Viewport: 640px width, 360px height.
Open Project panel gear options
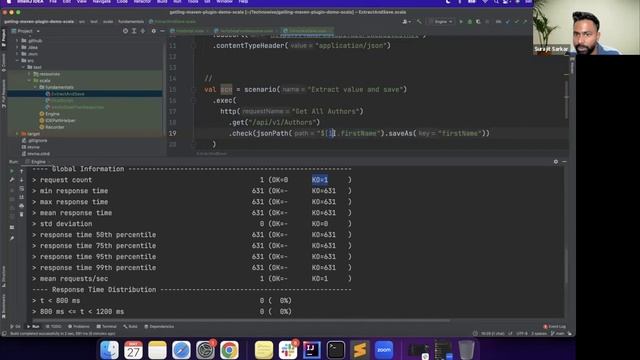click(x=153, y=31)
